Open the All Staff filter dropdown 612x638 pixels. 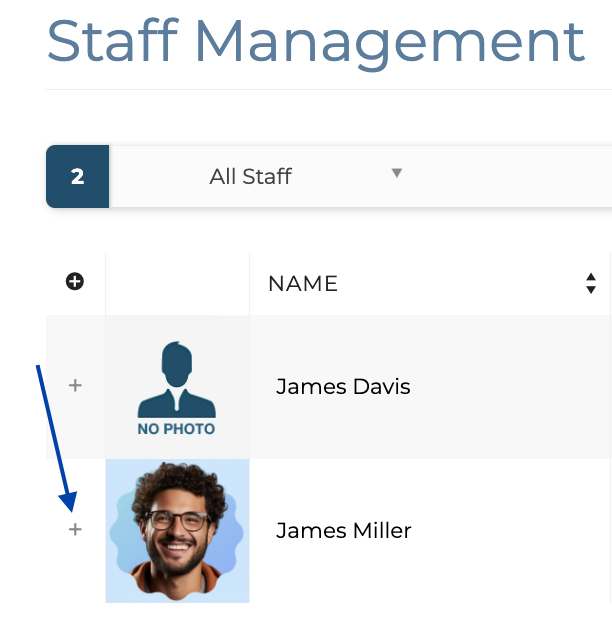click(250, 177)
